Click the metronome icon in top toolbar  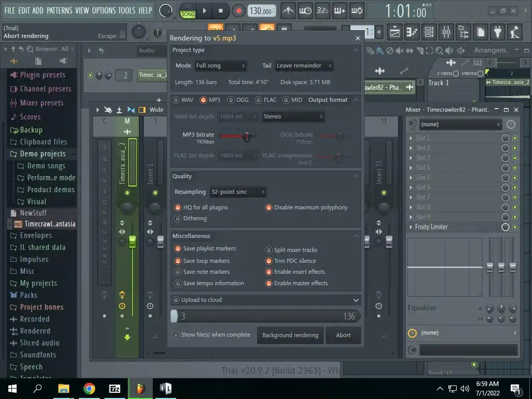coord(288,11)
